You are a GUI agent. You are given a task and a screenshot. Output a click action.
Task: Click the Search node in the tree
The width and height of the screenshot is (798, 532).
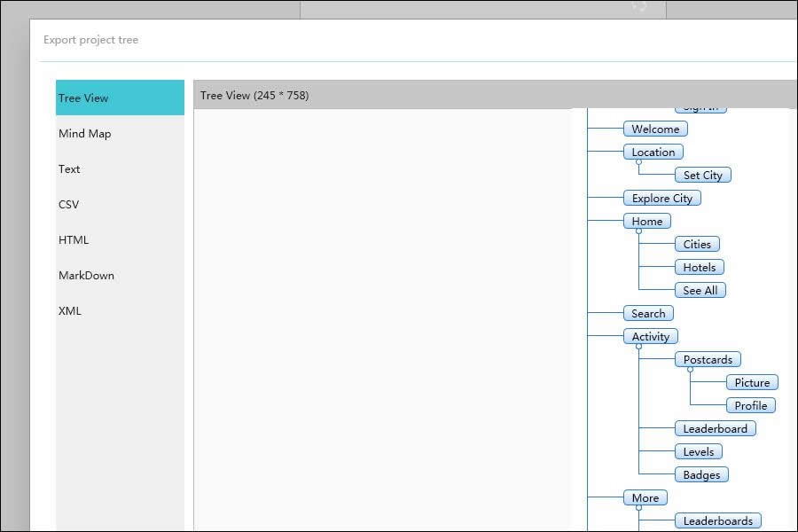648,314
